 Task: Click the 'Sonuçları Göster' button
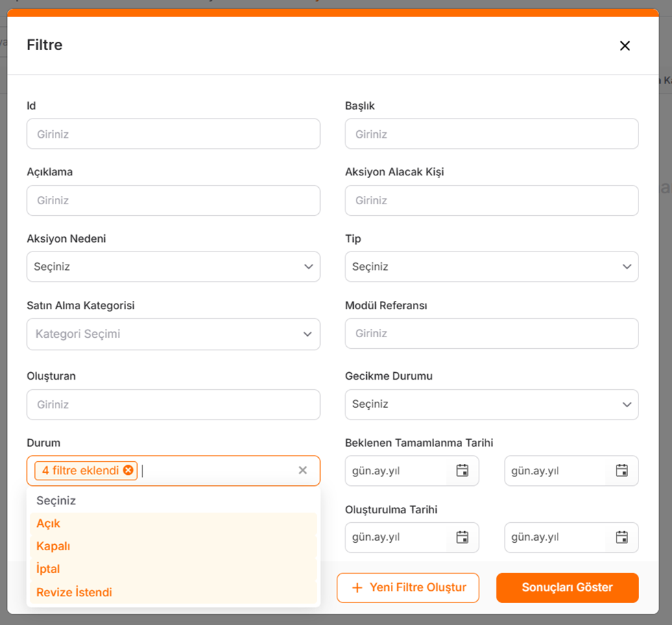point(568,588)
